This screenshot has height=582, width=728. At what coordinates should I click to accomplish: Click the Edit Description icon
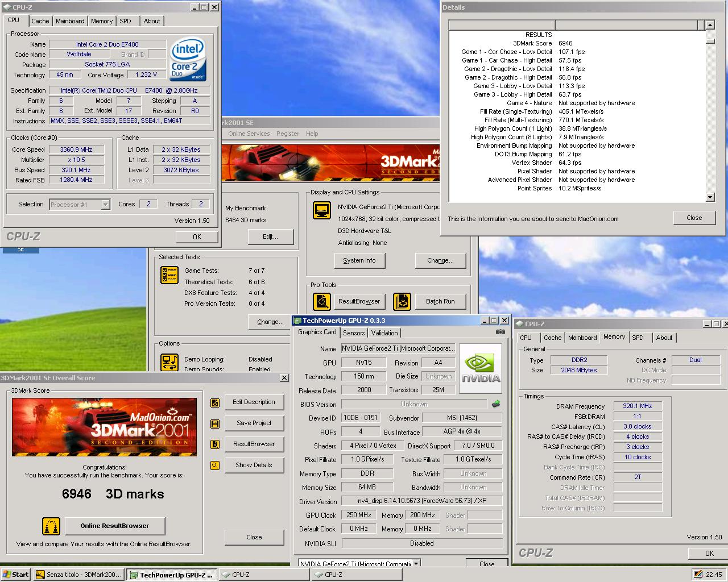pyautogui.click(x=215, y=403)
